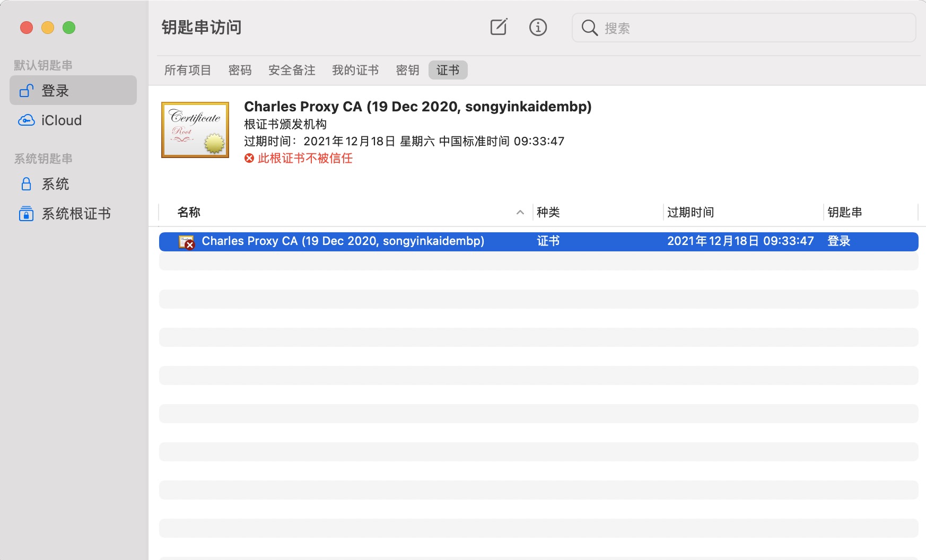Open the 系统 keychain
The image size is (926, 560).
pos(73,184)
